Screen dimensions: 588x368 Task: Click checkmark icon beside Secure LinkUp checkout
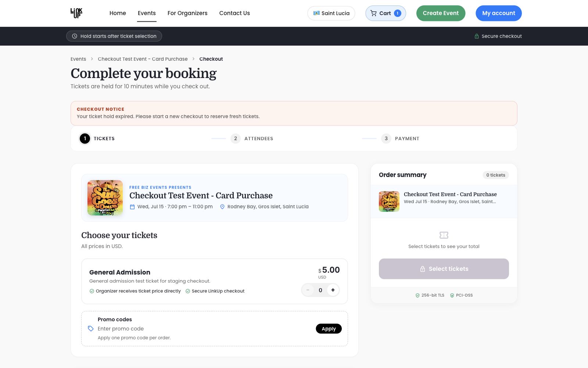coord(188,291)
